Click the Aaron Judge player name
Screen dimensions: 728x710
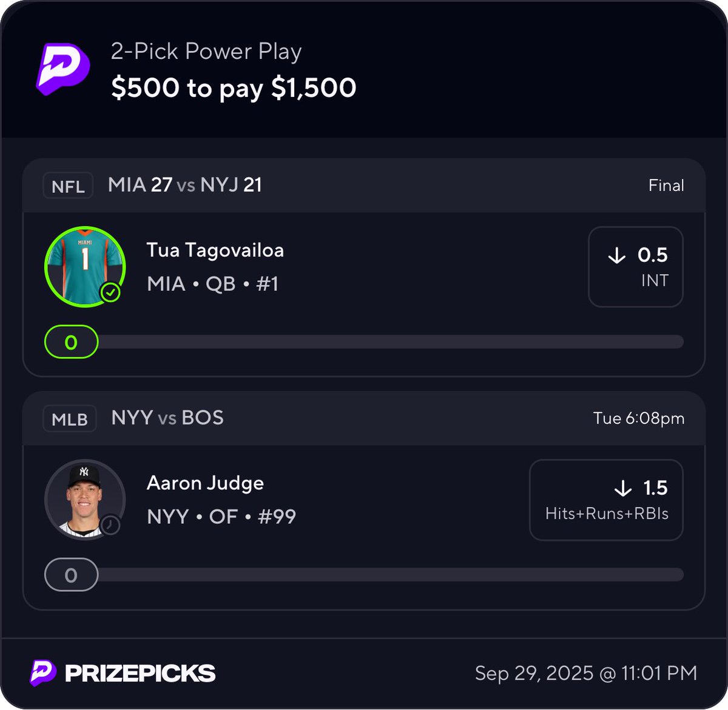[x=206, y=483]
